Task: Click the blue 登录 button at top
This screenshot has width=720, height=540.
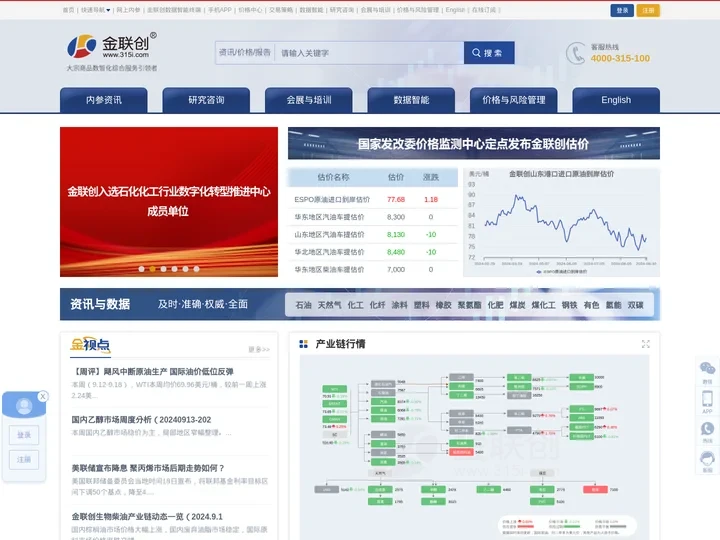Action: pyautogui.click(x=622, y=10)
